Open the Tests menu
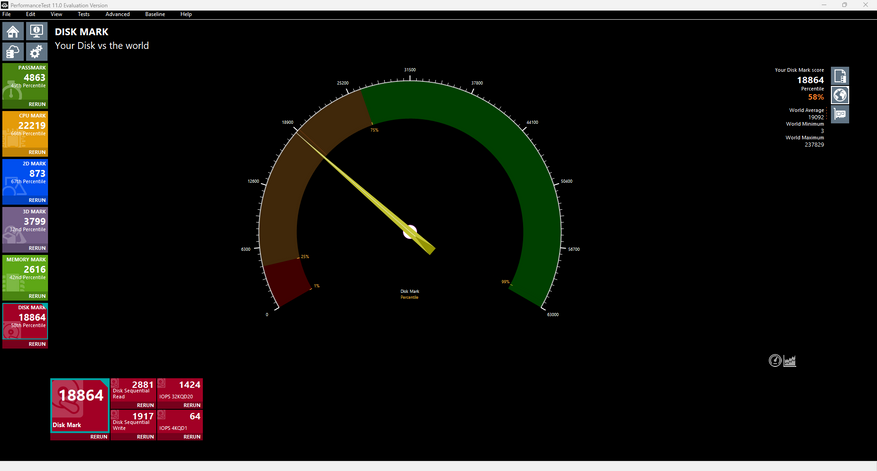Image resolution: width=877 pixels, height=471 pixels. pos(83,15)
